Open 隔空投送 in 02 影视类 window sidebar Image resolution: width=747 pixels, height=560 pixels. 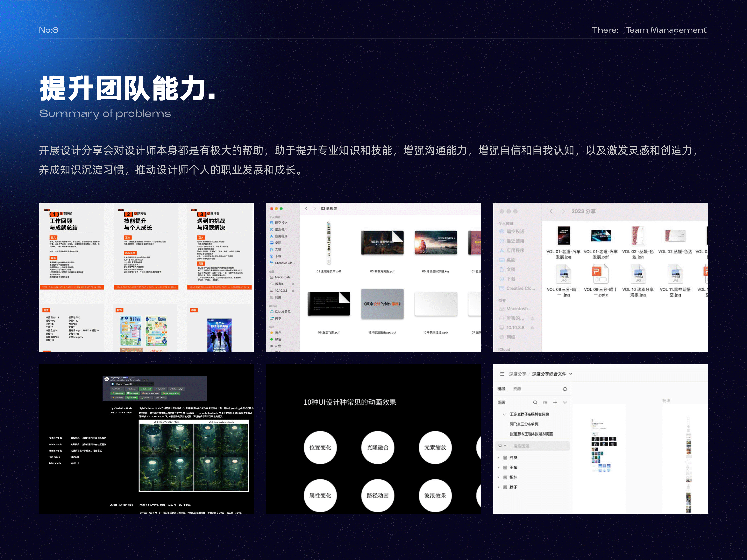pos(279,223)
